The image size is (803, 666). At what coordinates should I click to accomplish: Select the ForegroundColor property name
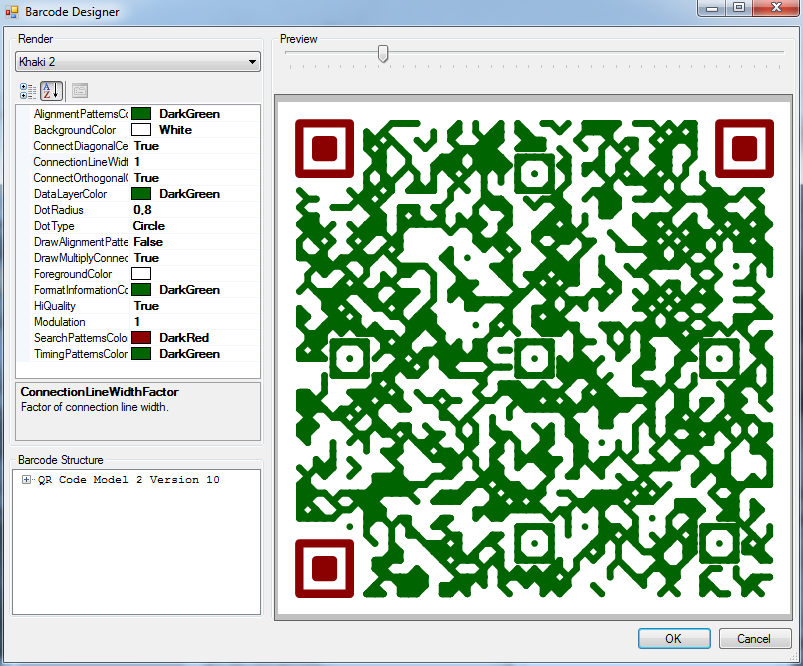pyautogui.click(x=73, y=274)
